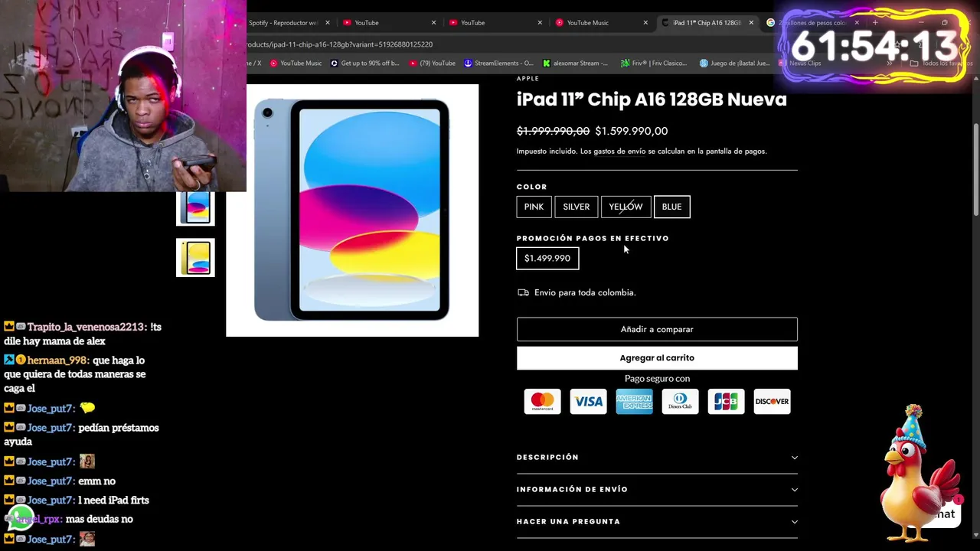Close the YouTube Music tab
980x551 pixels.
click(645, 23)
